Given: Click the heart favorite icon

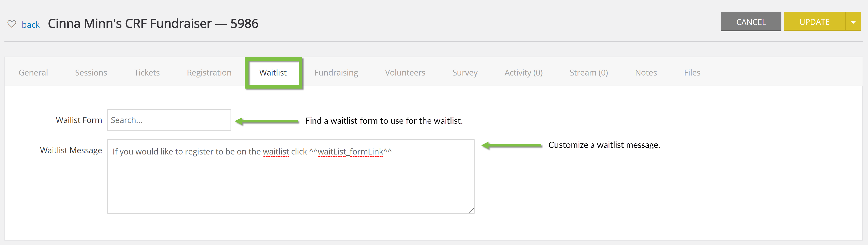Looking at the screenshot, I should [x=12, y=24].
